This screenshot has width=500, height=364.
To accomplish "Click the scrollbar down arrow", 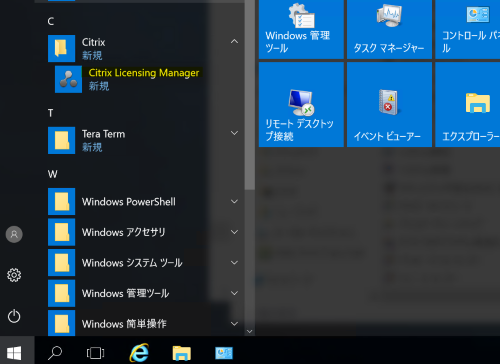I will (250, 331).
